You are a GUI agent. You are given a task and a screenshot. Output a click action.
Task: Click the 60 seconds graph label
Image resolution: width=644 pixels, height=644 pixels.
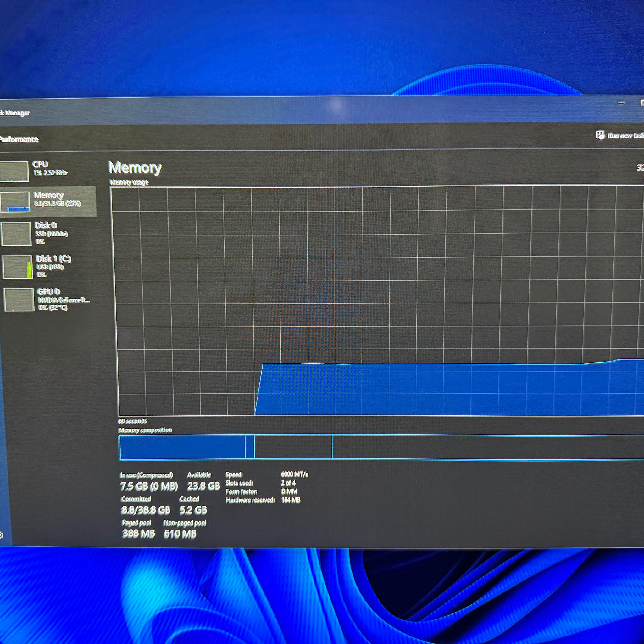click(x=132, y=421)
